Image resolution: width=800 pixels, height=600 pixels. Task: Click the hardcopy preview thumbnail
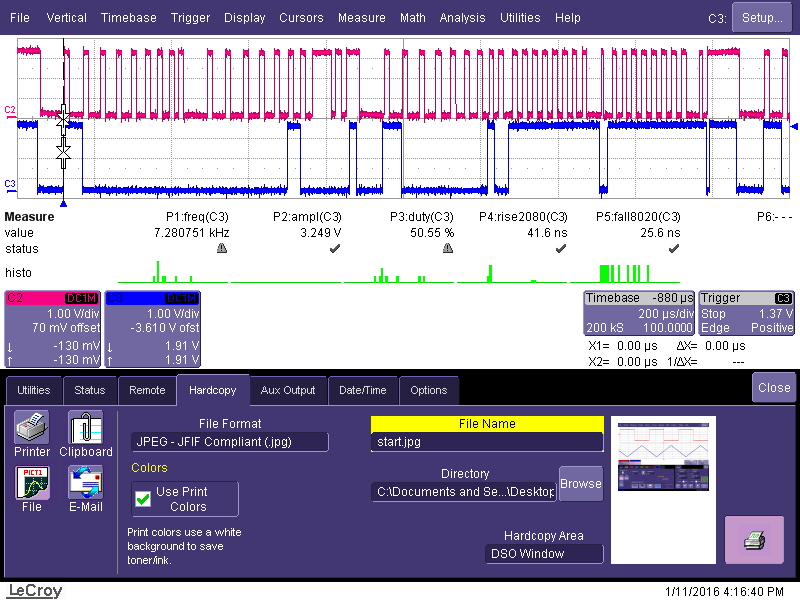coord(663,490)
